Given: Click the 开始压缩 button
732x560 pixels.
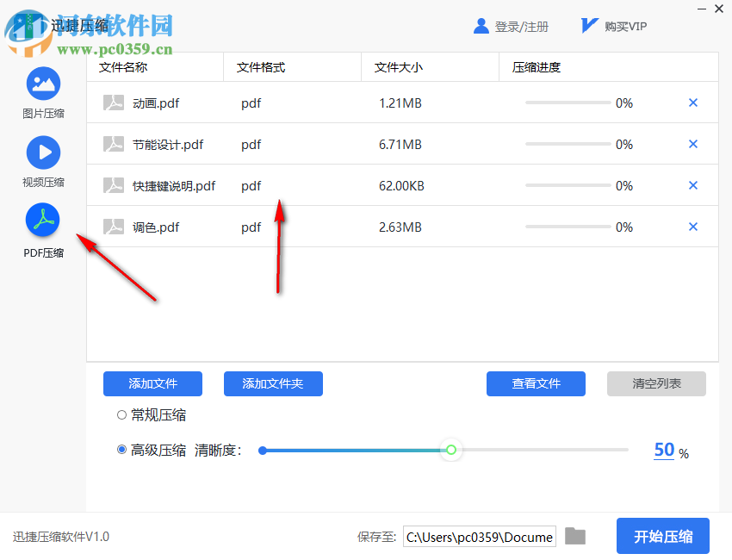Looking at the screenshot, I should tap(662, 536).
